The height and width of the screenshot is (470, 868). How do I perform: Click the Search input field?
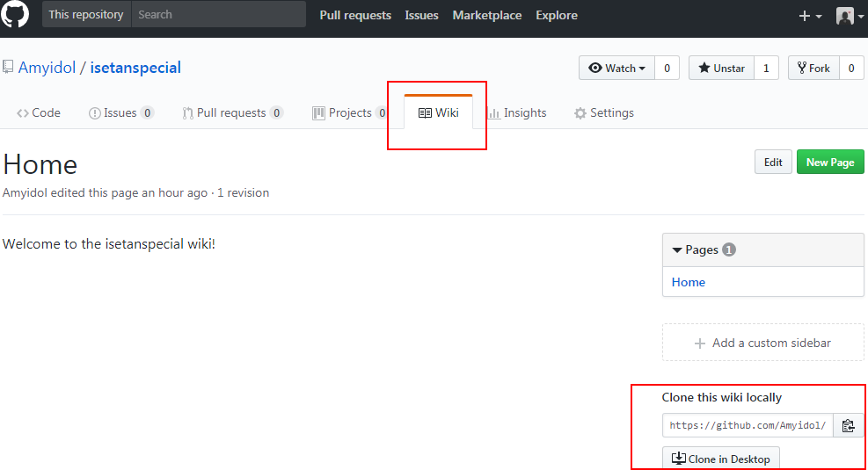click(219, 14)
